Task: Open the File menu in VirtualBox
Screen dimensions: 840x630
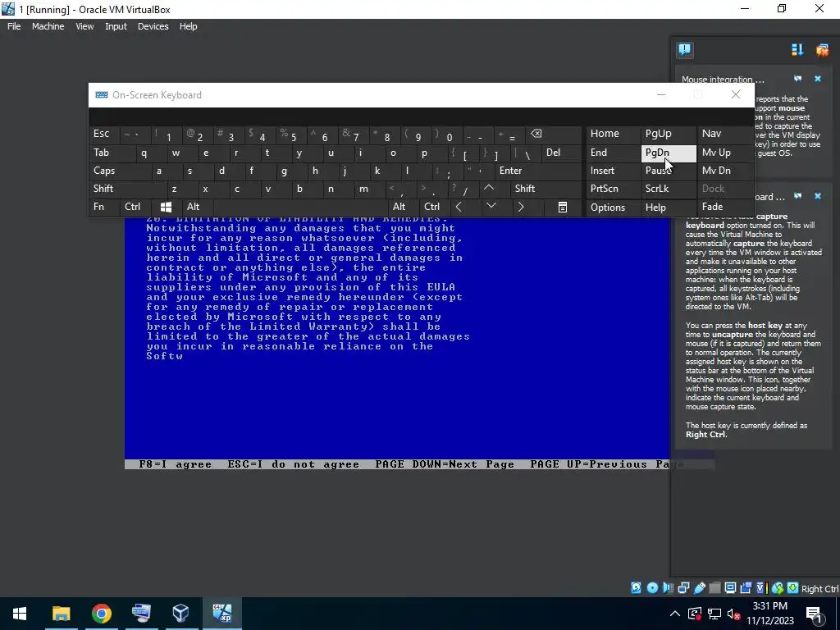Action: pyautogui.click(x=14, y=26)
